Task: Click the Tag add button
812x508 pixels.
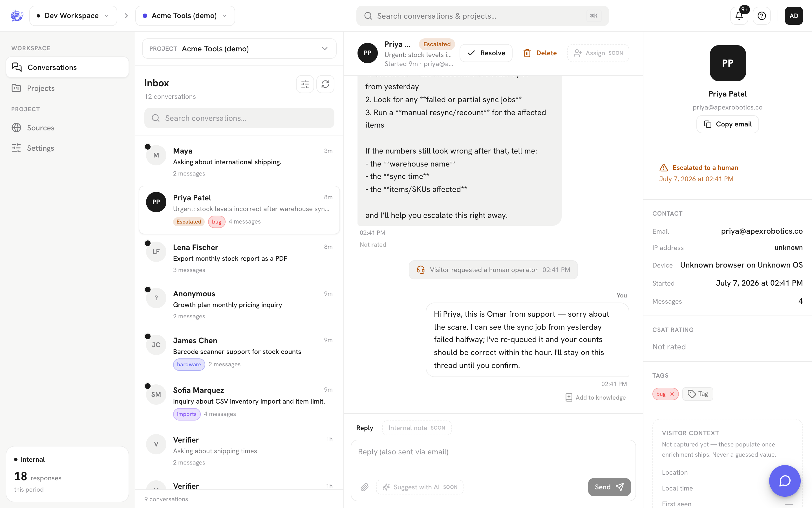Action: [x=698, y=394]
